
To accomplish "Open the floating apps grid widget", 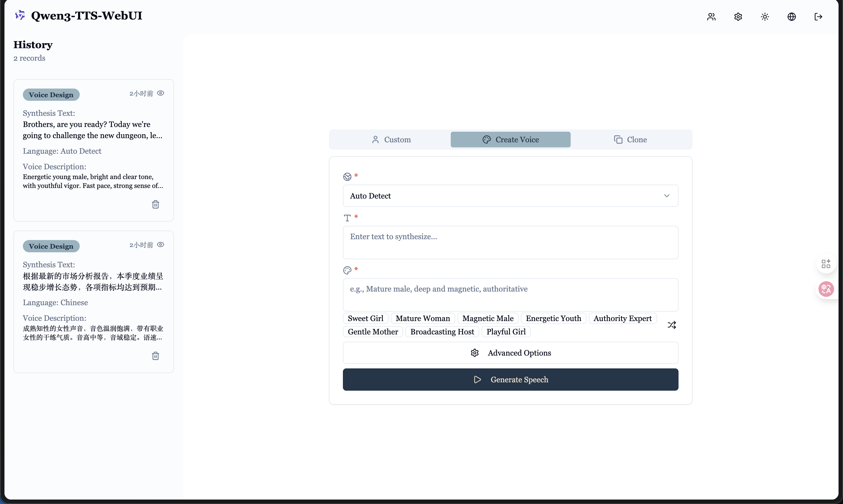I will point(826,263).
